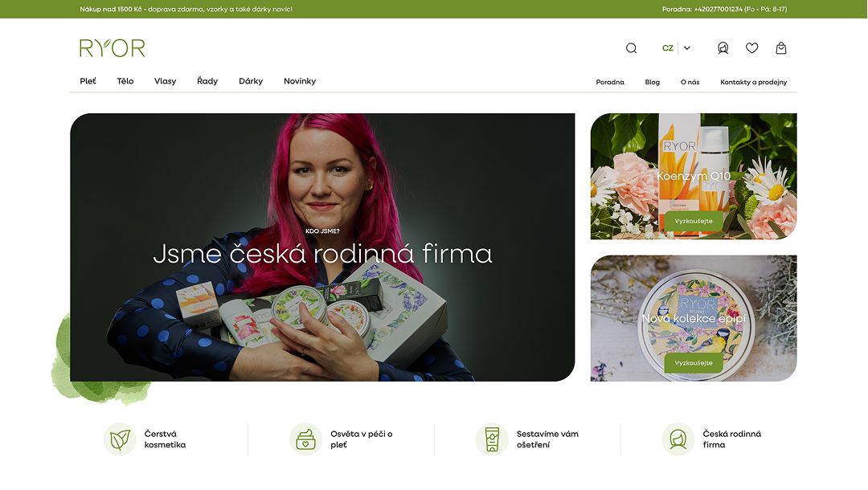This screenshot has width=868, height=490.
Task: Open the Vlasy menu
Action: [x=165, y=81]
